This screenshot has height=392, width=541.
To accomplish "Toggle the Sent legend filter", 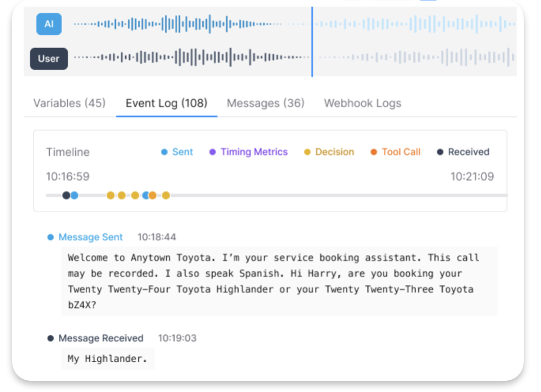I will coord(177,152).
